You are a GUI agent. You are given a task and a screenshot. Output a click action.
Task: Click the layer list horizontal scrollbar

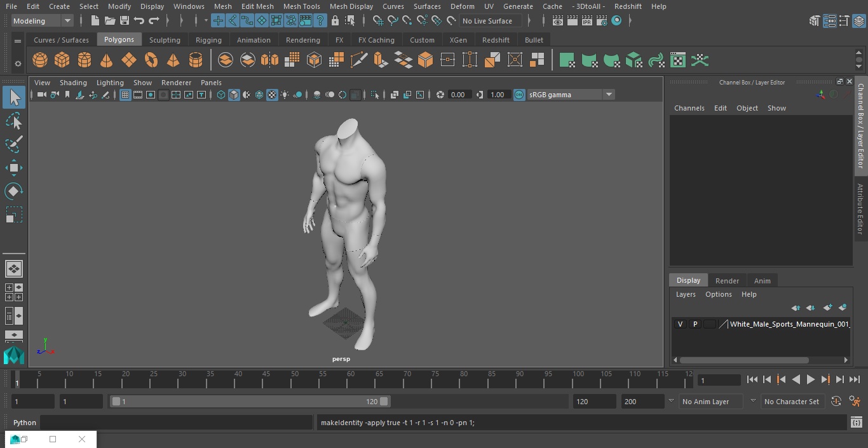coord(744,360)
